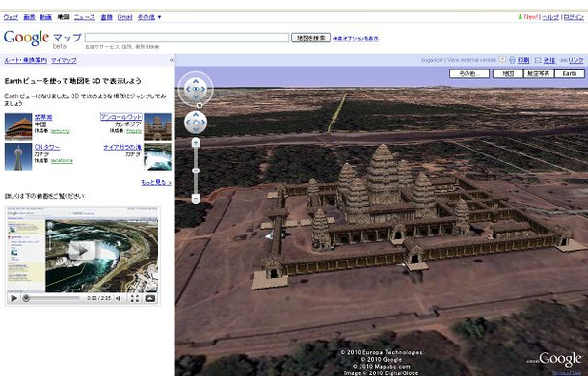Image resolution: width=588 pixels, height=386 pixels.
Task: Open the その他... map layers dropdown
Action: (469, 73)
